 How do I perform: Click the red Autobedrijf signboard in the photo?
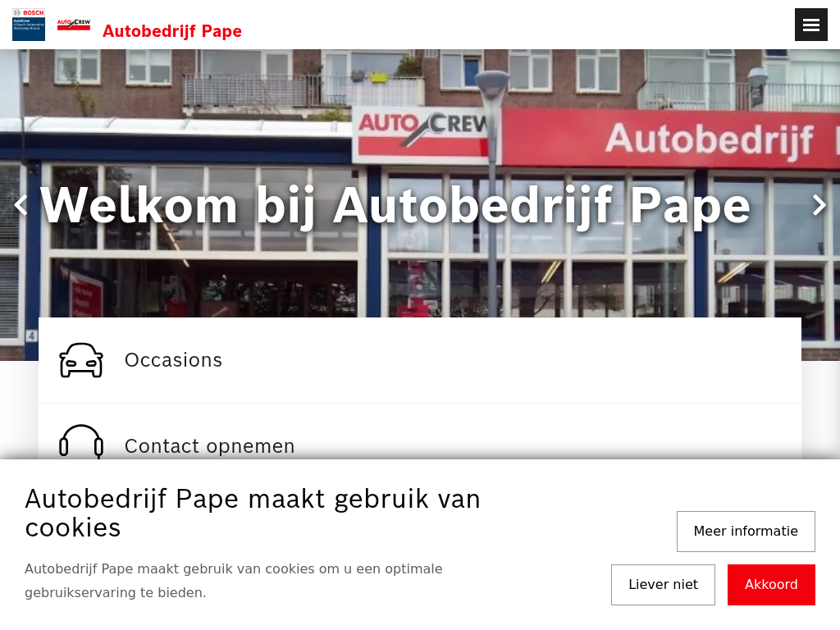[671, 139]
